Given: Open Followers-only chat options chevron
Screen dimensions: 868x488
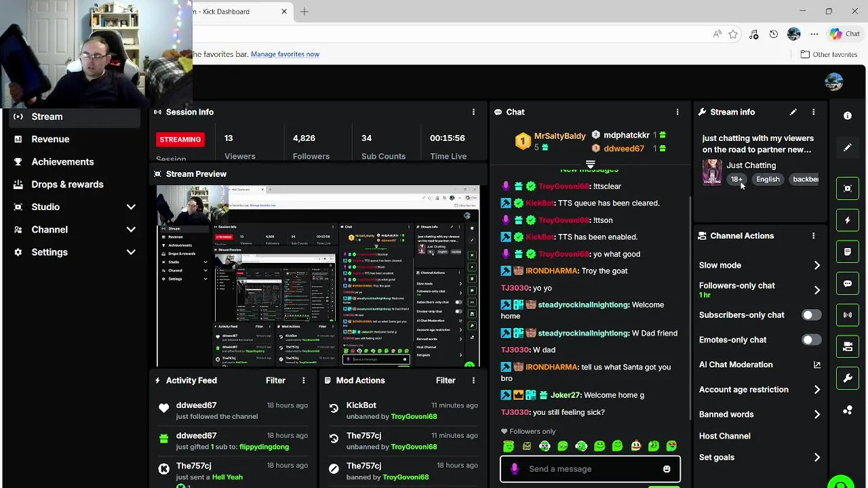Looking at the screenshot, I should click(x=816, y=290).
